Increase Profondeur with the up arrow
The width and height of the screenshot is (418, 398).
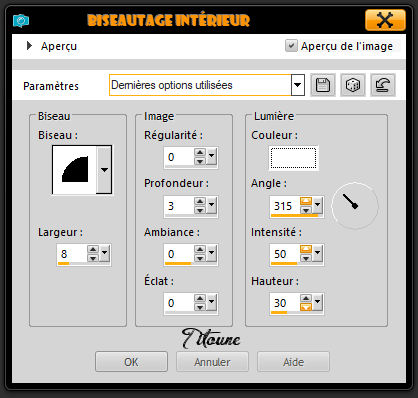click(x=200, y=201)
